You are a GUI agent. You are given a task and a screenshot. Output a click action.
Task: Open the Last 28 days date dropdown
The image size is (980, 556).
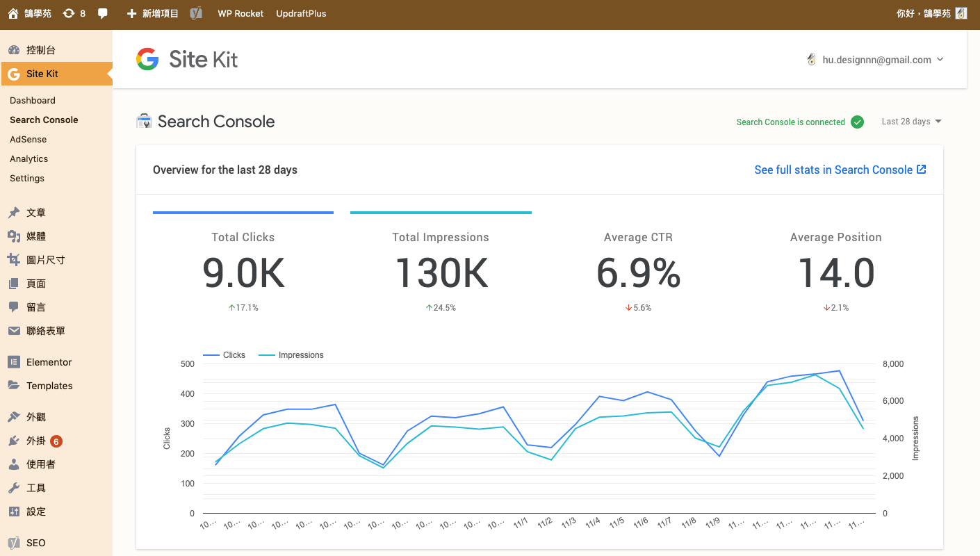(x=912, y=122)
